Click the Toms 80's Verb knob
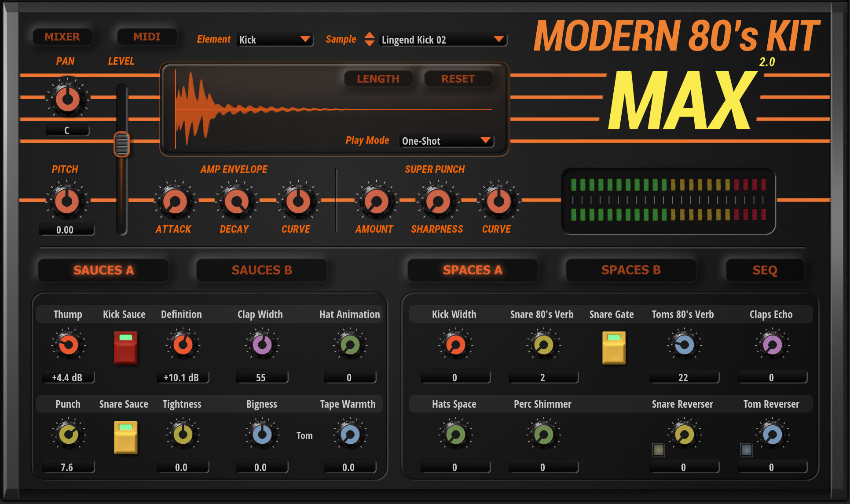The image size is (850, 504). [x=685, y=344]
